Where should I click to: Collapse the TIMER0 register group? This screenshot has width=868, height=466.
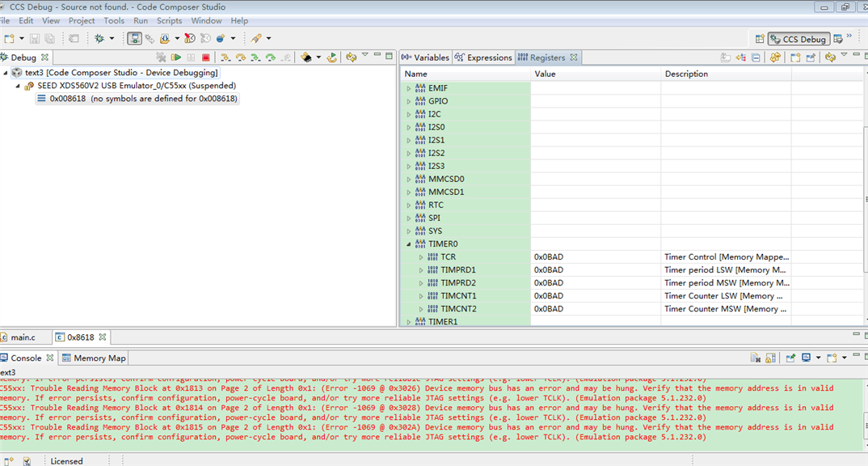pos(409,244)
